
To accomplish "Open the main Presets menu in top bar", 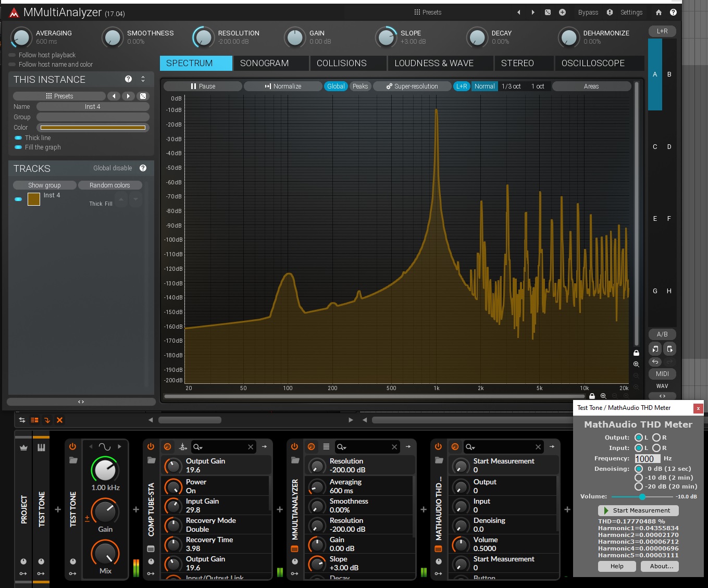I will click(428, 12).
